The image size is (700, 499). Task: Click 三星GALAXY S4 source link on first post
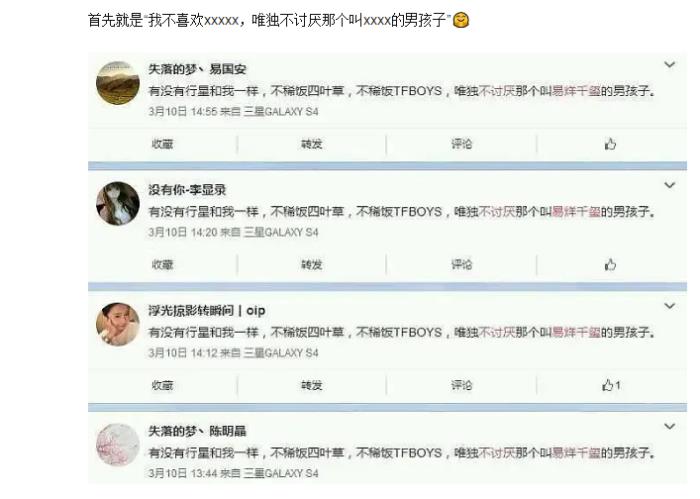(281, 112)
